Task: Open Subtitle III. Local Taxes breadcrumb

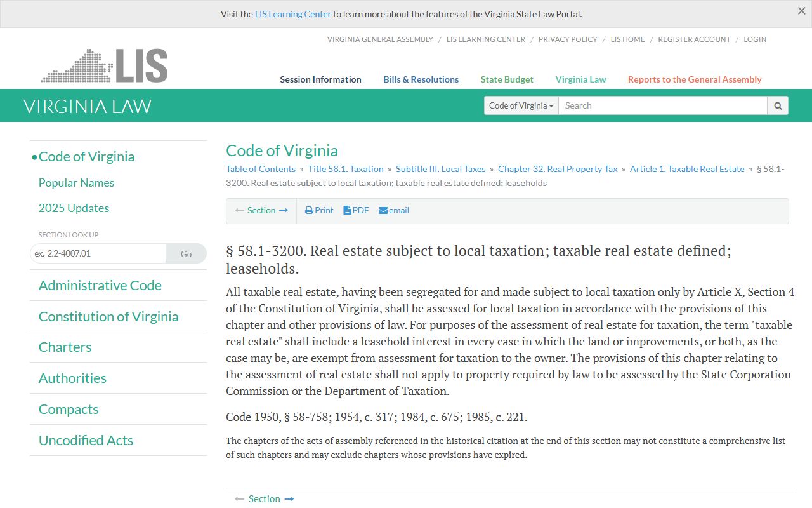Action: point(440,169)
